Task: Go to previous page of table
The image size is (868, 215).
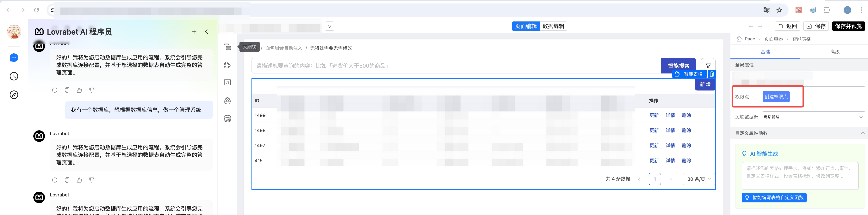Action: click(639, 179)
